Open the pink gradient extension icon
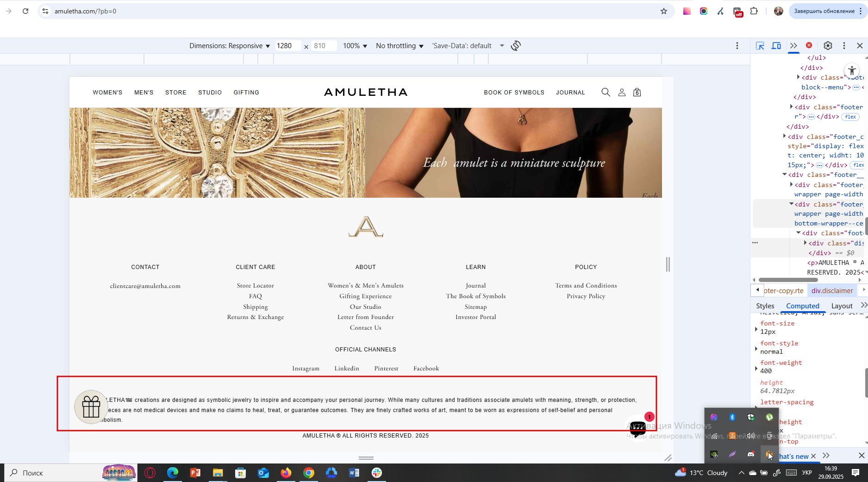 point(687,11)
